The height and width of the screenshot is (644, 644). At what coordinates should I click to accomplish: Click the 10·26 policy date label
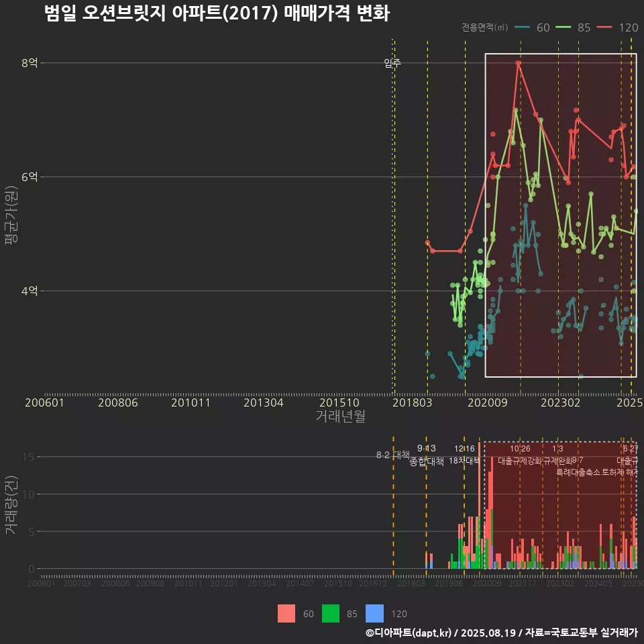coord(520,449)
